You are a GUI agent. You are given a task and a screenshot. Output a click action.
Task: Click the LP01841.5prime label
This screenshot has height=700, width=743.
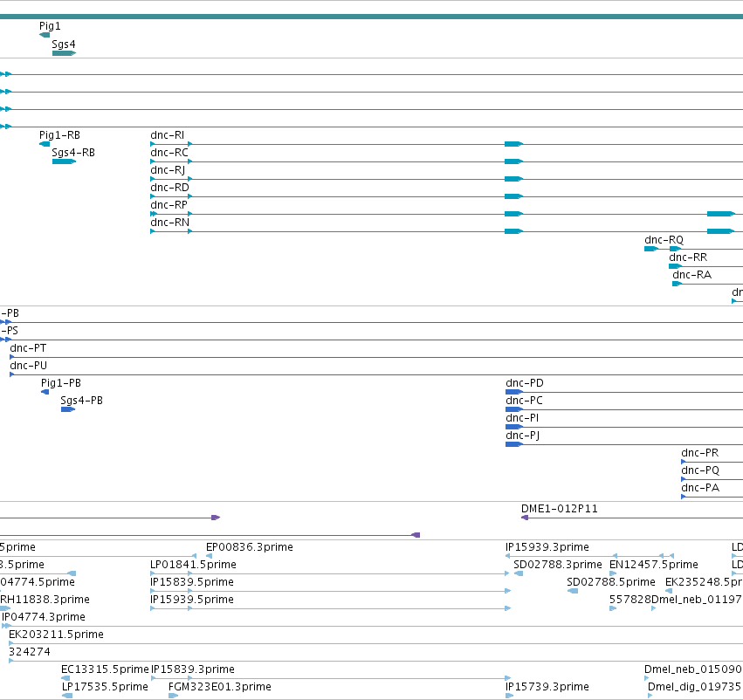193,565
